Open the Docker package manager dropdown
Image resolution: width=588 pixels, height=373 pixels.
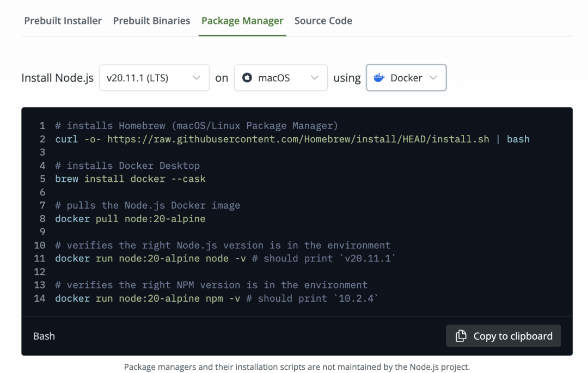(406, 78)
